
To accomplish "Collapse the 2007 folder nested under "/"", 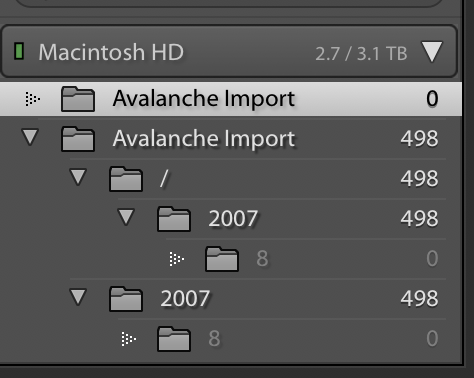I will point(126,217).
